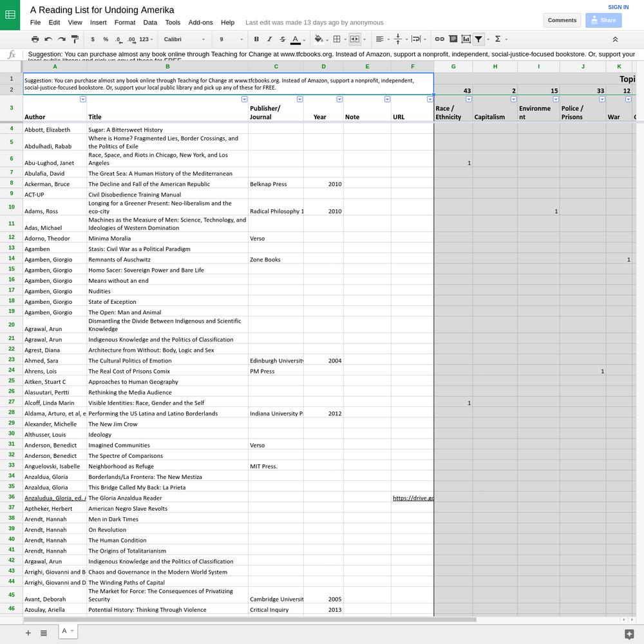
Task: Click the merge cells icon
Action: coord(354,39)
